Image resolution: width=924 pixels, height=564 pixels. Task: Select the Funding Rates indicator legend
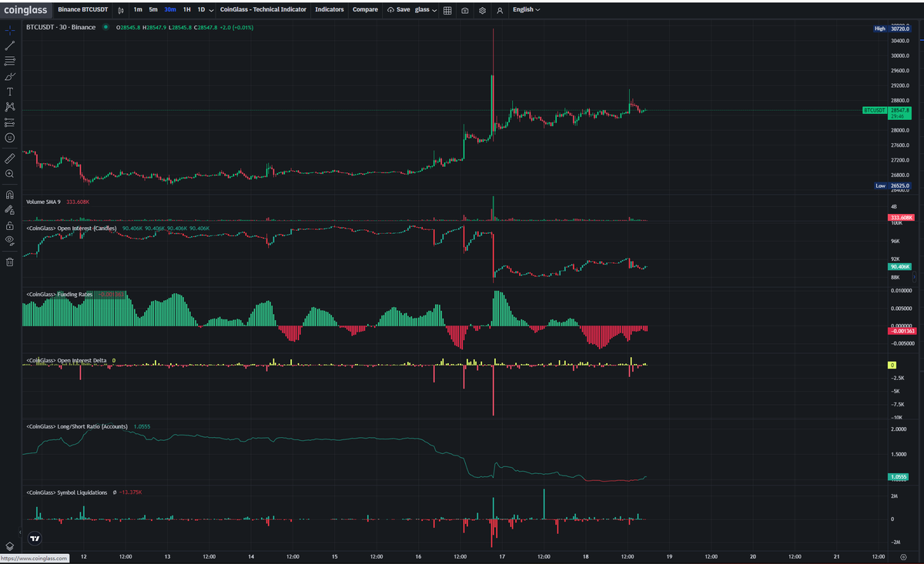pyautogui.click(x=59, y=294)
